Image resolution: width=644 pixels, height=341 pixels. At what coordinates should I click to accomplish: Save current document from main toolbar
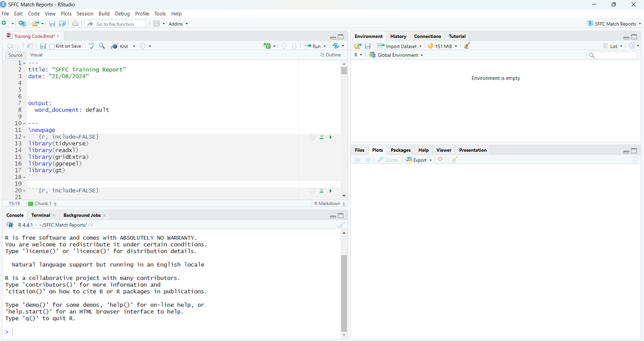52,24
